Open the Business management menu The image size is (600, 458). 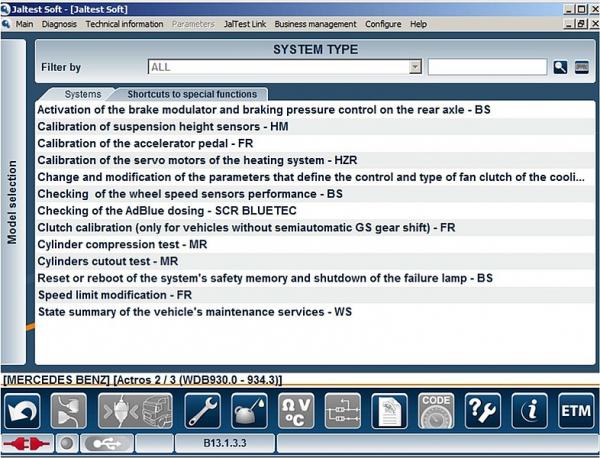point(315,24)
